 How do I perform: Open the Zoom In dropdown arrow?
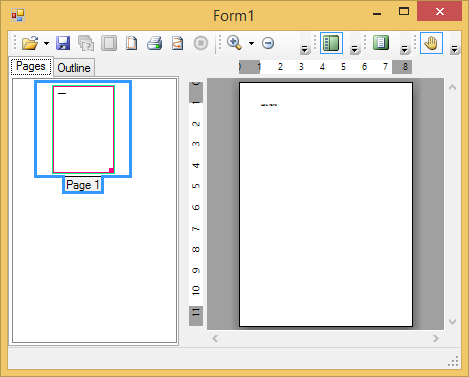click(x=251, y=43)
